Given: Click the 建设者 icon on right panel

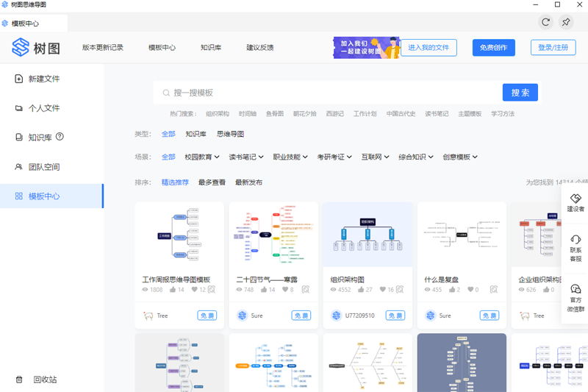Looking at the screenshot, I should tap(576, 199).
